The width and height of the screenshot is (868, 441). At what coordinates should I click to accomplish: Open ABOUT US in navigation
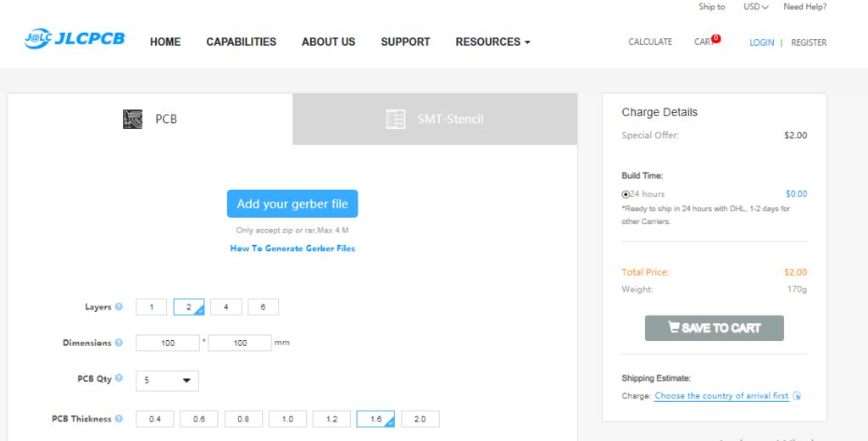[x=328, y=42]
